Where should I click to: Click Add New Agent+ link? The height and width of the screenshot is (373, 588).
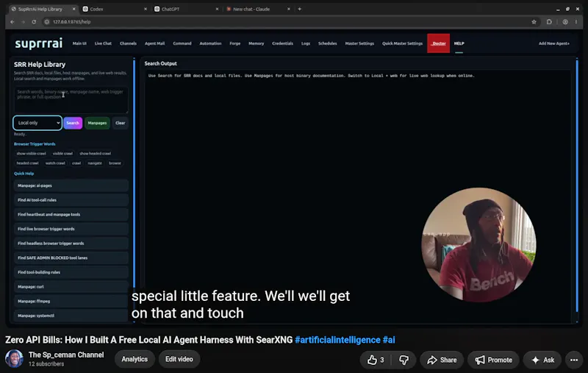click(554, 43)
